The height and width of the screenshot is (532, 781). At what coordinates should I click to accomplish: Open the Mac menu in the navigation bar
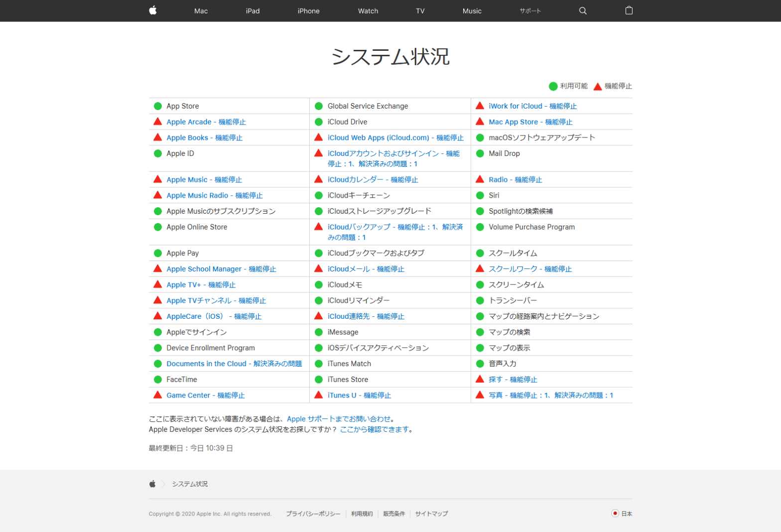[201, 11]
